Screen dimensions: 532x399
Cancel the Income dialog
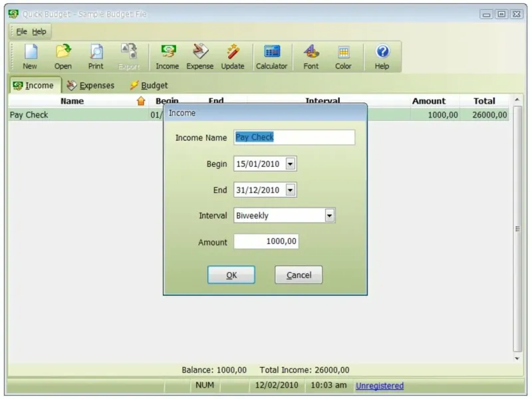[x=299, y=275]
